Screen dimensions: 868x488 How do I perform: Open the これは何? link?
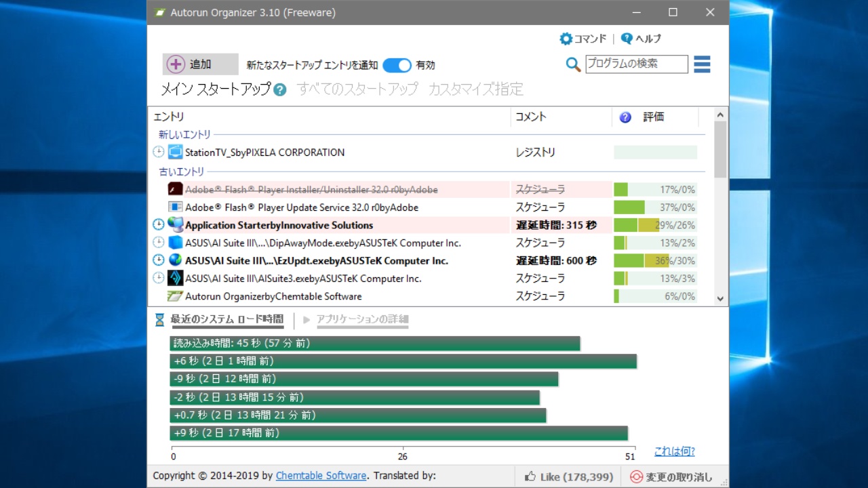[x=675, y=451]
